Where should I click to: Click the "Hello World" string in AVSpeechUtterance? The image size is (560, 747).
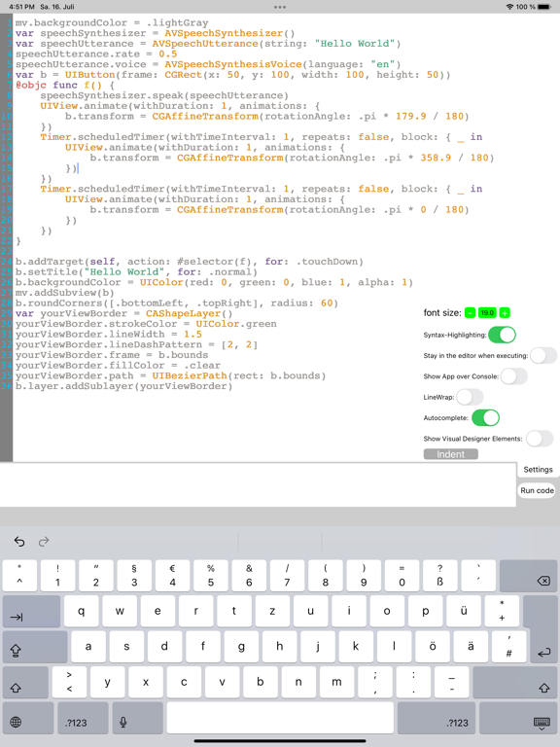354,44
